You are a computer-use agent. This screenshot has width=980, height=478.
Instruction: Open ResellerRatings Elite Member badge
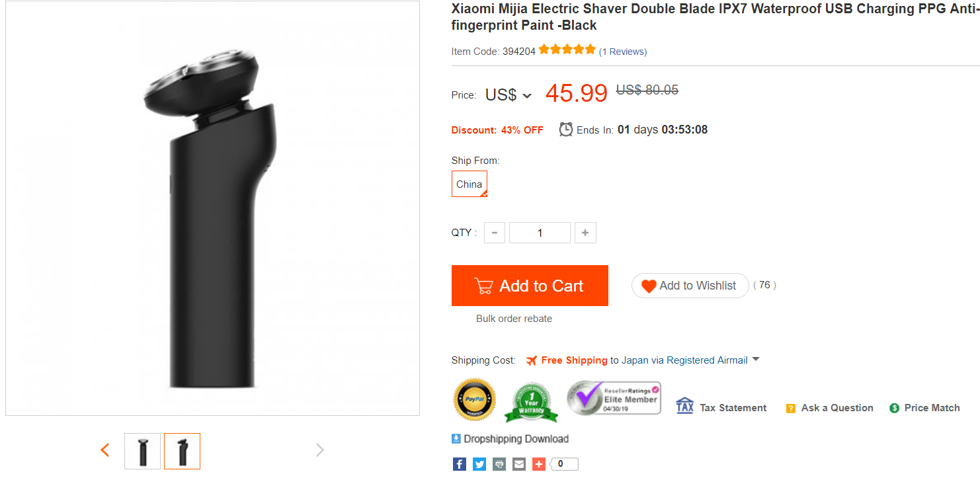pos(614,398)
